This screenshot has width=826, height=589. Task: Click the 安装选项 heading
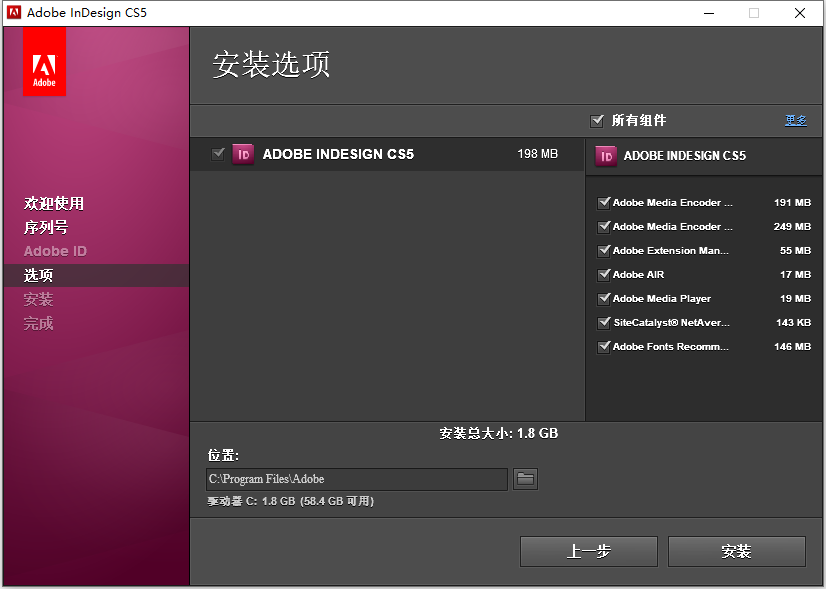coord(271,65)
